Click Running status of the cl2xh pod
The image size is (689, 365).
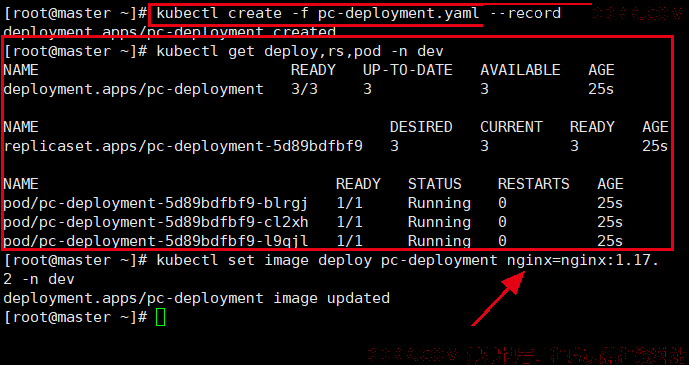click(x=439, y=222)
